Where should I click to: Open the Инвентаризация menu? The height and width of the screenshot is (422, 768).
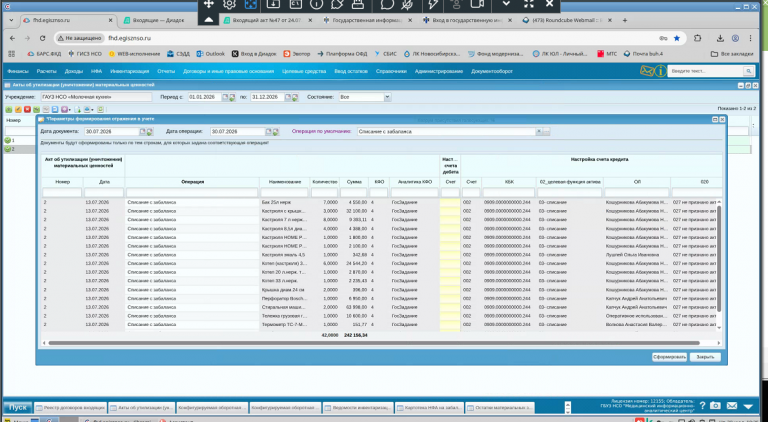[x=129, y=71]
